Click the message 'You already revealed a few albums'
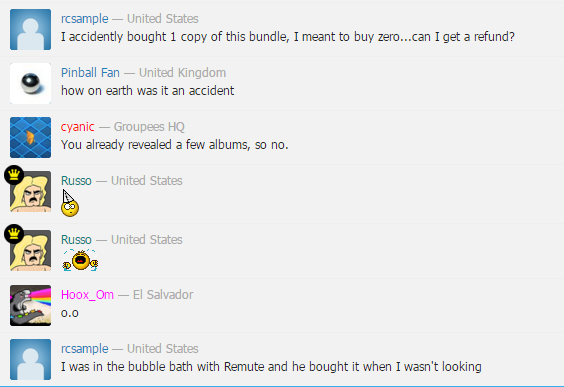The image size is (564, 387). pyautogui.click(x=174, y=145)
